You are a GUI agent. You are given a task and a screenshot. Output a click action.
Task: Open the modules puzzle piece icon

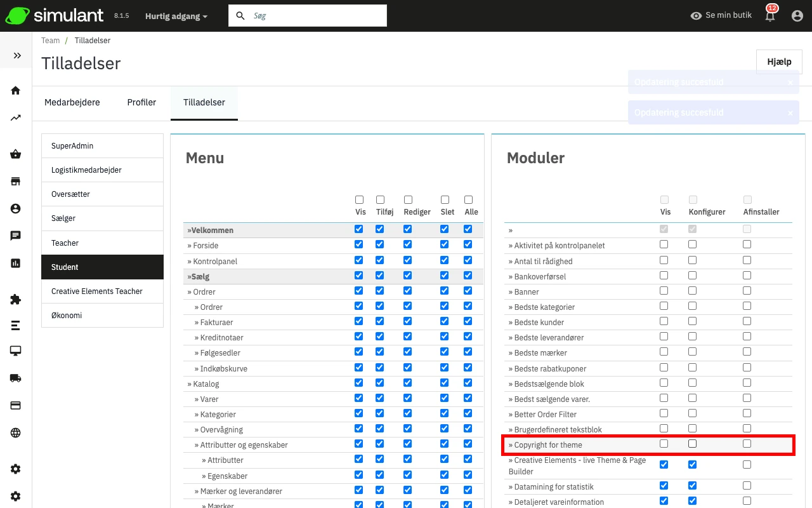tap(16, 300)
